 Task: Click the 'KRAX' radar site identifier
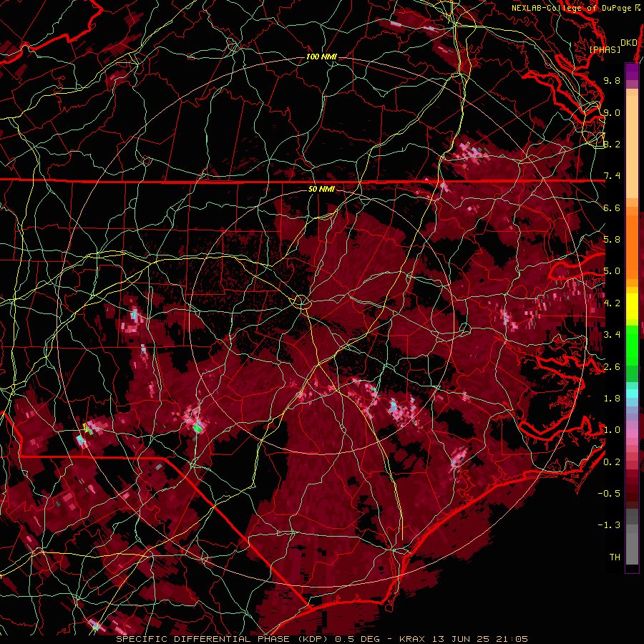414,639
